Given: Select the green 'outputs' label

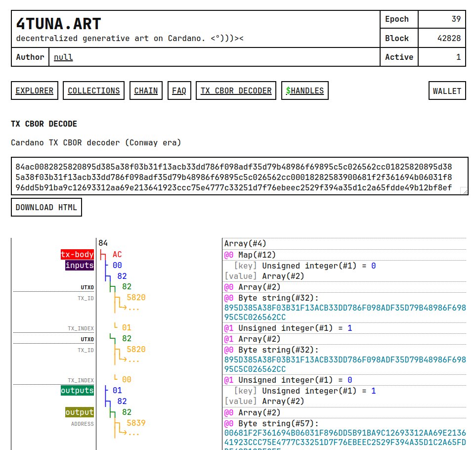Looking at the screenshot, I should (x=77, y=391).
